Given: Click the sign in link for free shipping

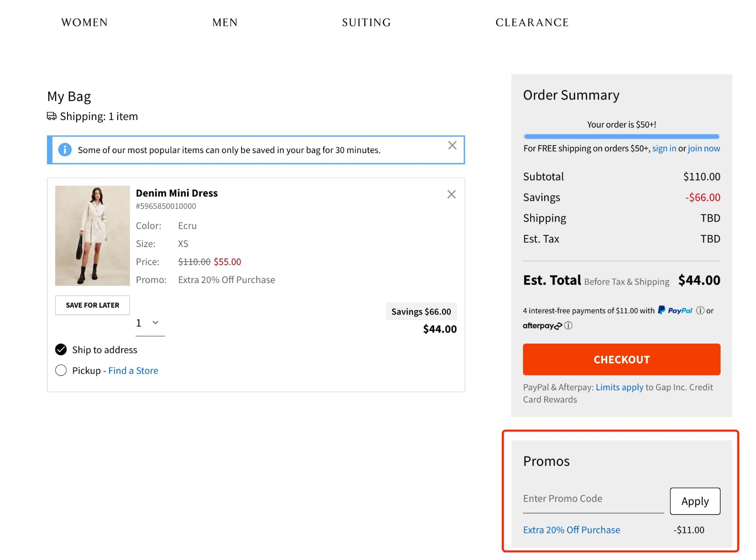Looking at the screenshot, I should (664, 148).
